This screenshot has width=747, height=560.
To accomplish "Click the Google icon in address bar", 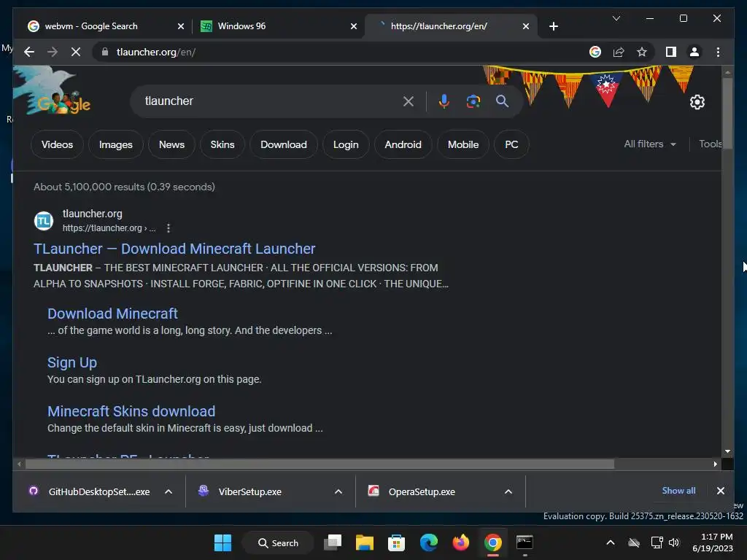I will click(595, 52).
